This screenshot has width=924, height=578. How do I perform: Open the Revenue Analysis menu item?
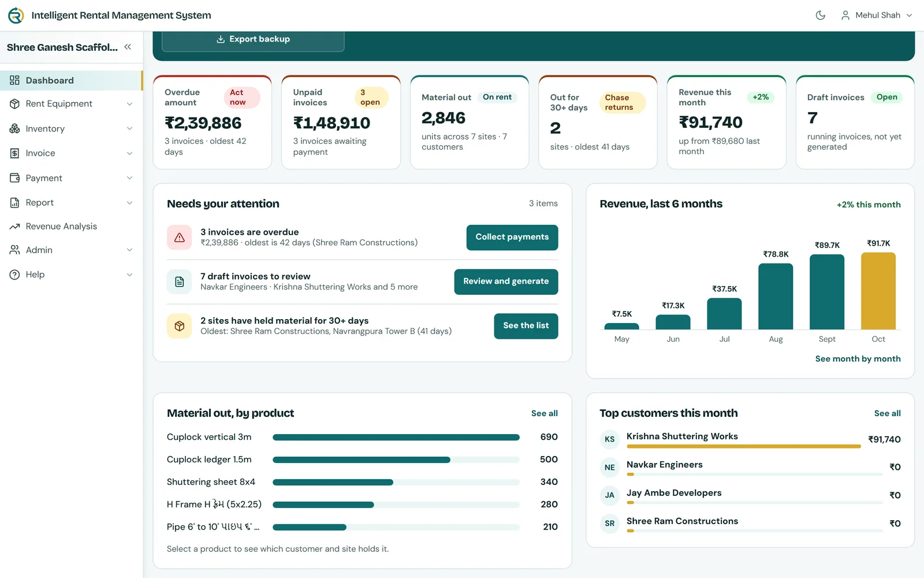point(71,227)
